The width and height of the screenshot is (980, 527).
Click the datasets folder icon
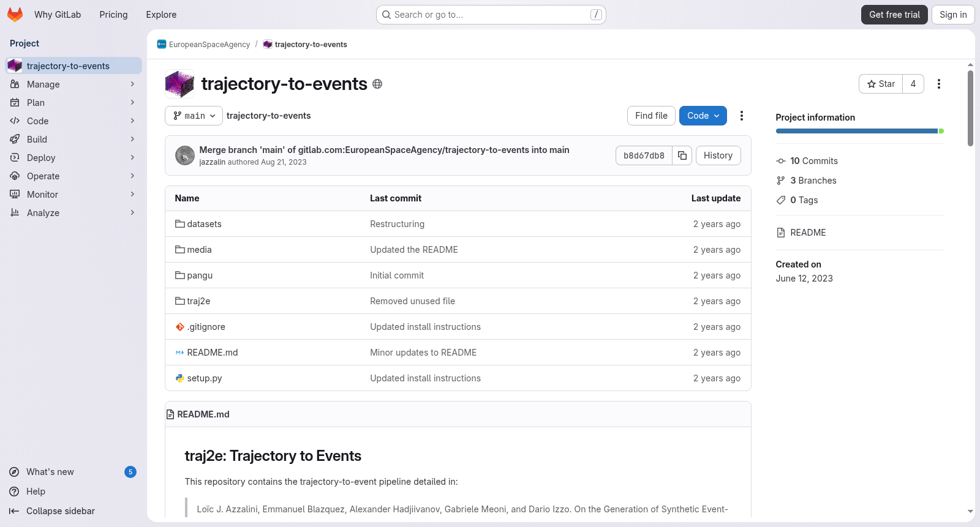click(x=180, y=224)
